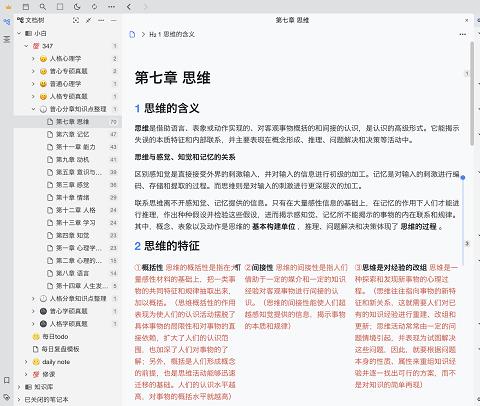Collapse all nodes in the file tree panel

89,20
